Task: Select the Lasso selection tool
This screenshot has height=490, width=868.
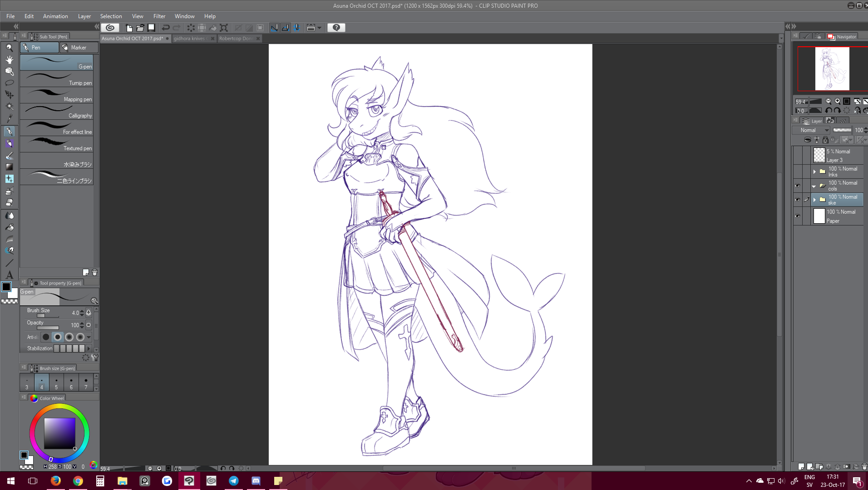Action: (9, 83)
